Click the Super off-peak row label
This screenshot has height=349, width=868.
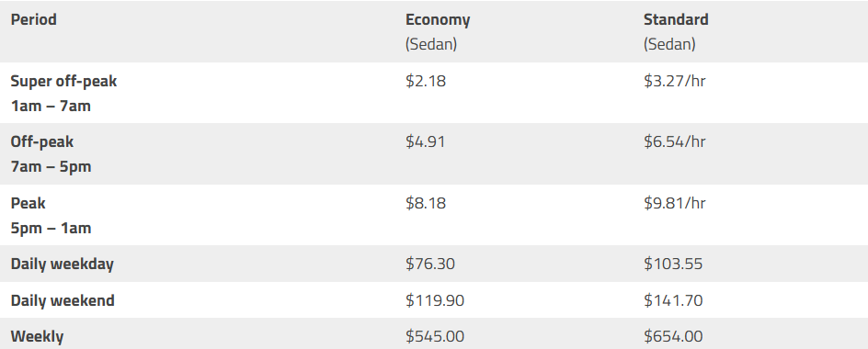63,93
